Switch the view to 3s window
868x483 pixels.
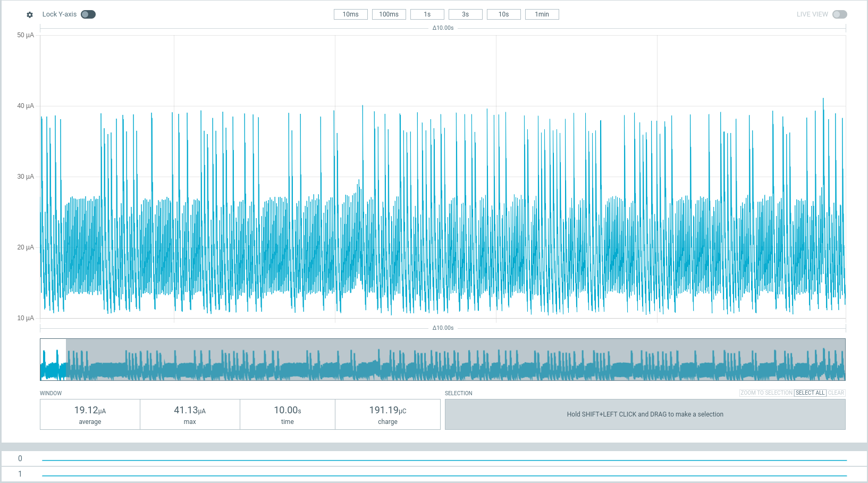(465, 14)
